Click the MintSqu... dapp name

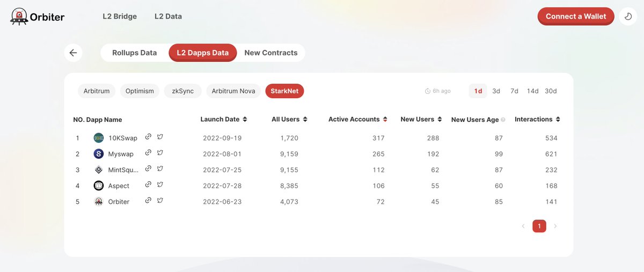coord(123,170)
